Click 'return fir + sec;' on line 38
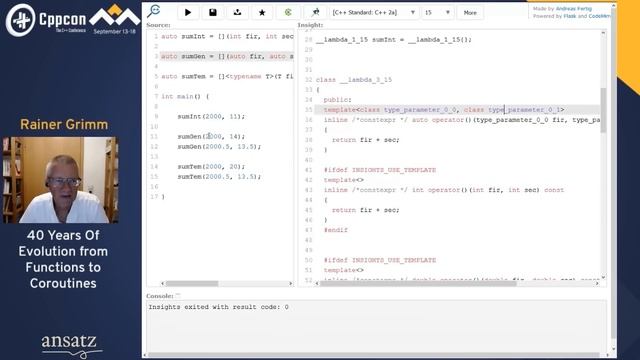Viewport: 640px width, 360px height. coord(365,140)
